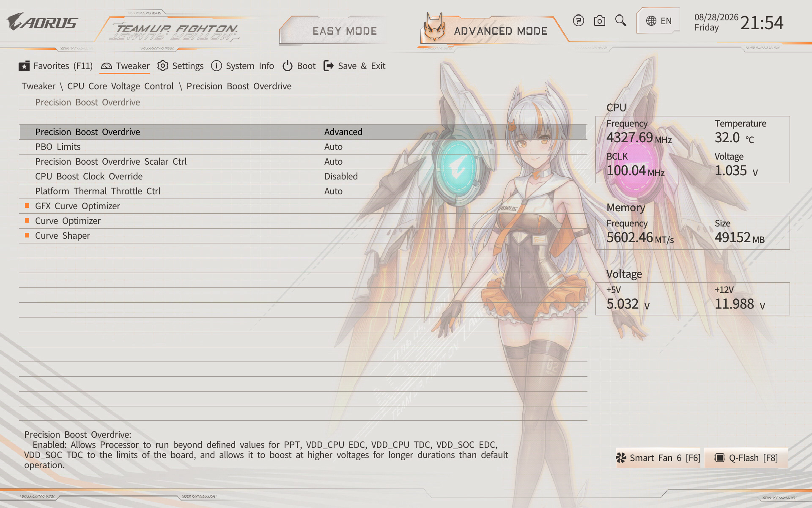Screen dimensions: 812x508
Task: Launch Q-Flash [F8] utility
Action: (746, 458)
